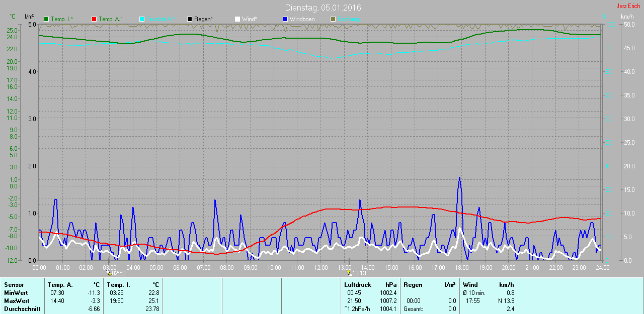The width and height of the screenshot is (644, 314).
Task: Click the cyan legend square
Action: point(142,19)
